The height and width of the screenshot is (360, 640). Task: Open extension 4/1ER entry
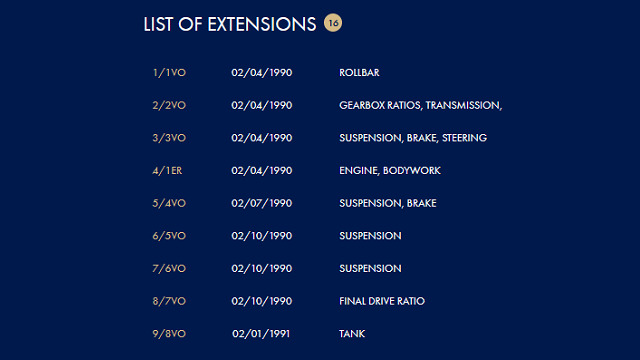pos(167,171)
